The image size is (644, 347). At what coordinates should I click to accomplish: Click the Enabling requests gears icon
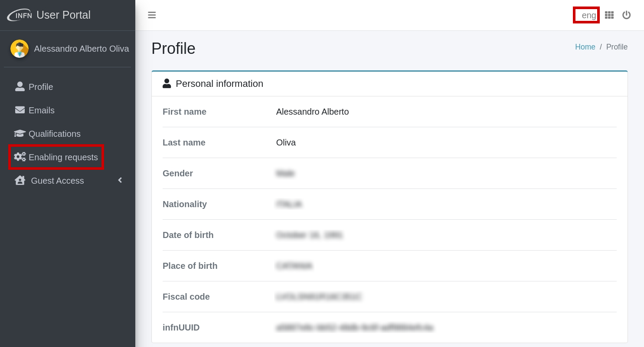click(x=20, y=157)
